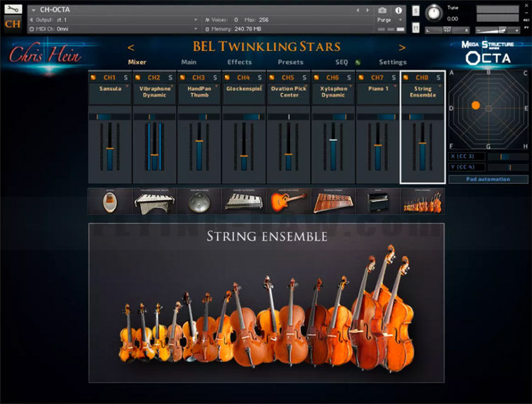The image size is (532, 404).
Task: Switch to the Settings tab
Action: [392, 62]
